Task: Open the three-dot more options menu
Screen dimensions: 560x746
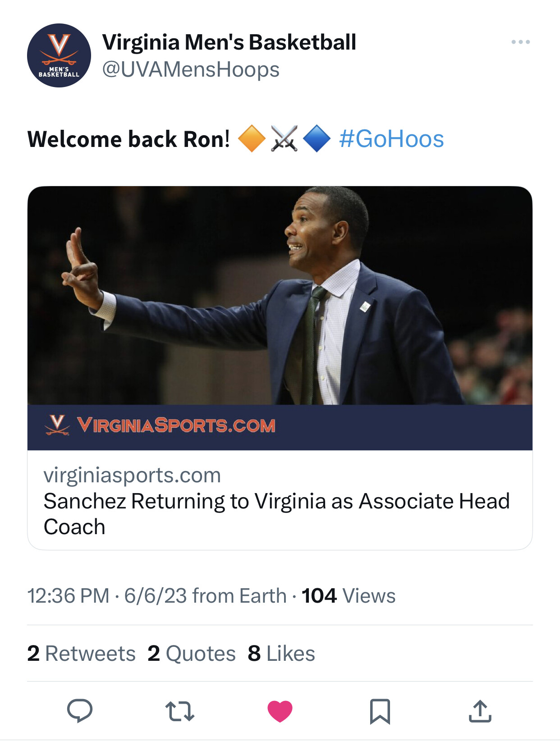Action: [520, 42]
